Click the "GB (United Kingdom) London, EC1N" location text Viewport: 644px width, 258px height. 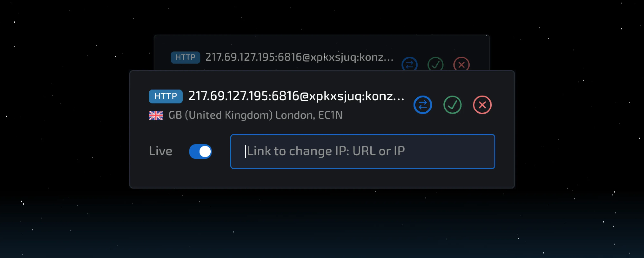255,115
